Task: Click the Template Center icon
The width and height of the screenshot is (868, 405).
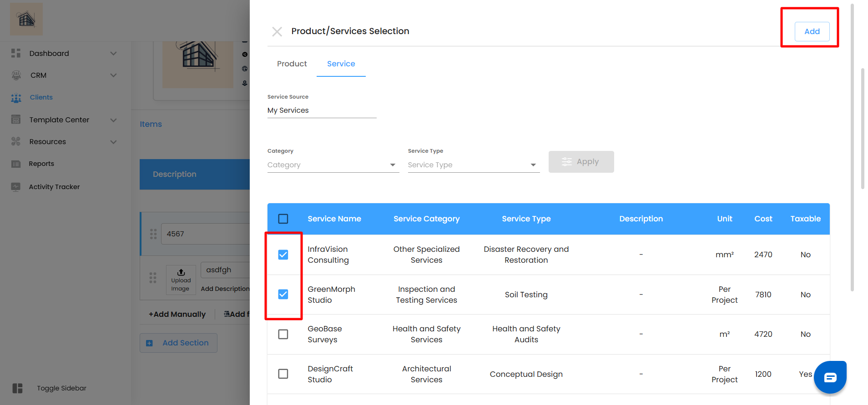Action: (x=16, y=120)
